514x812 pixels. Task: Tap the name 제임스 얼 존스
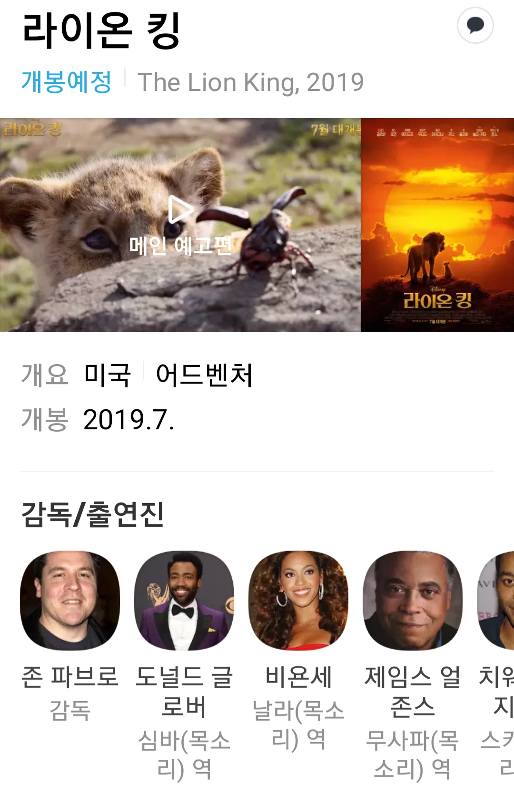point(413,691)
